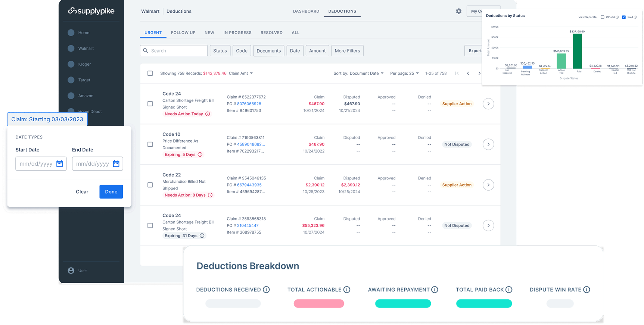Screen dimensions: 644x325
Task: Click the pink Total Actionable bar
Action: pos(319,304)
